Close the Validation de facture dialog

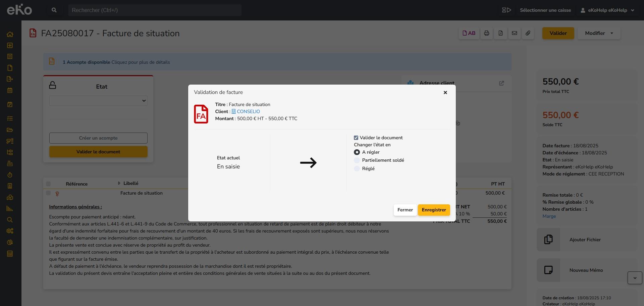pyautogui.click(x=445, y=93)
